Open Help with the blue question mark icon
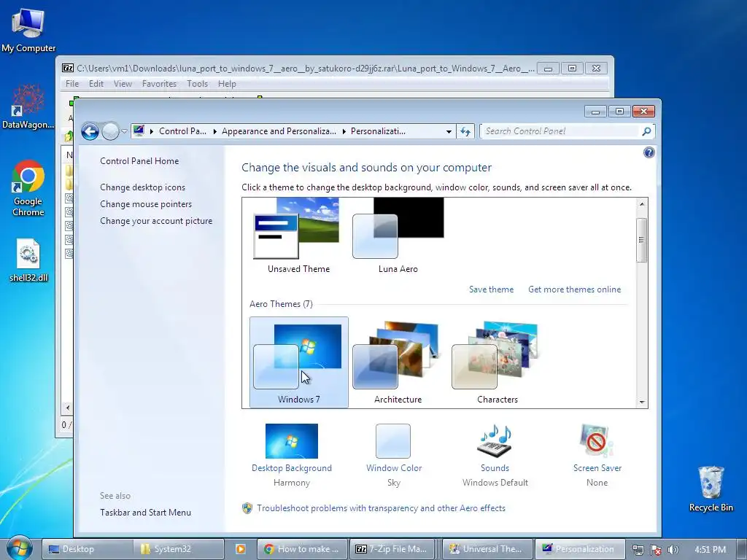Viewport: 747px width, 560px height. coord(649,152)
